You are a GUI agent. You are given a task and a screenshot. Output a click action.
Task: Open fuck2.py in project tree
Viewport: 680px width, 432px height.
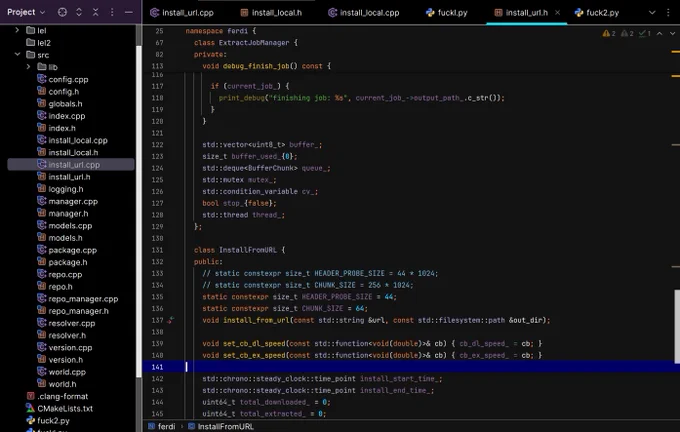pos(48,420)
